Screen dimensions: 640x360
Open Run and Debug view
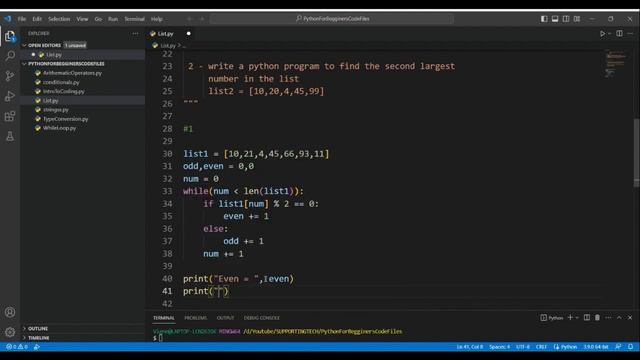point(10,96)
